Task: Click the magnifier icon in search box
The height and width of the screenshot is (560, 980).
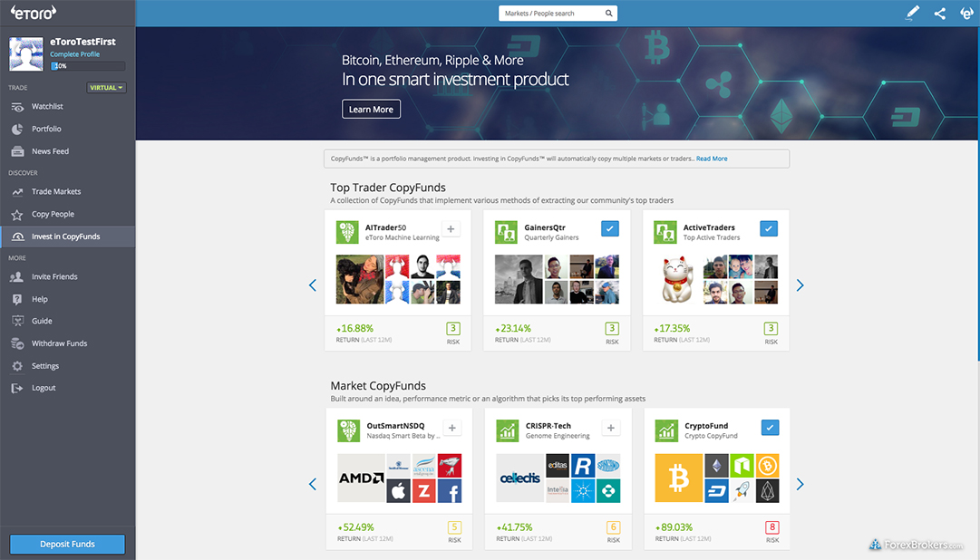Action: pyautogui.click(x=608, y=13)
